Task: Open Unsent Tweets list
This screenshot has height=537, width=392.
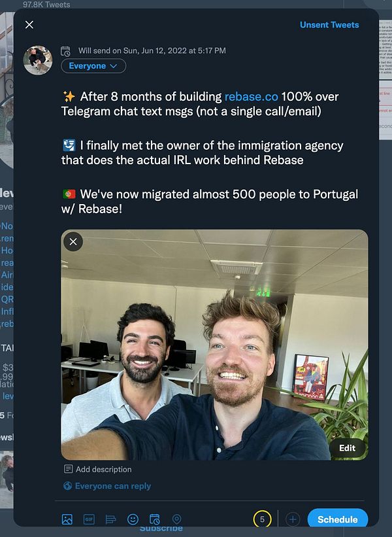Action: [329, 25]
